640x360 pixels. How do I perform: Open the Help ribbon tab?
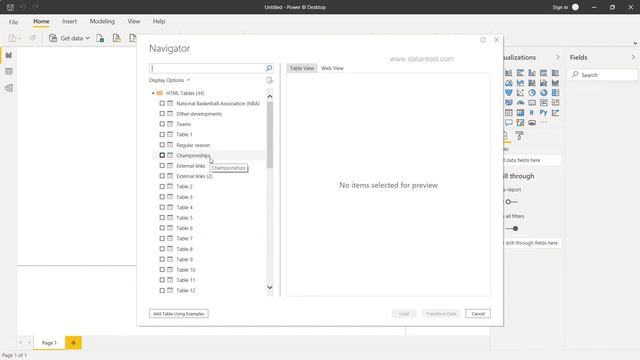(x=159, y=21)
